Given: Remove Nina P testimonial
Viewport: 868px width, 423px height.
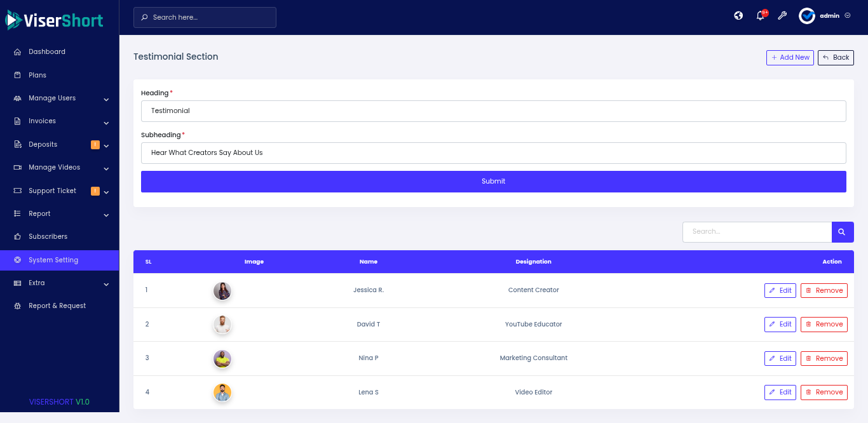Looking at the screenshot, I should 824,359.
